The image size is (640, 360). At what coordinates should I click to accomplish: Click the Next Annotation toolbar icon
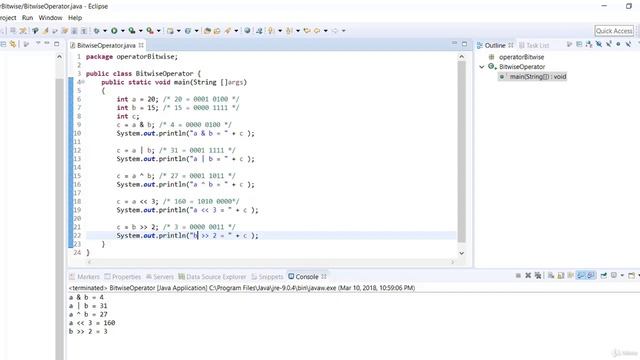271,31
